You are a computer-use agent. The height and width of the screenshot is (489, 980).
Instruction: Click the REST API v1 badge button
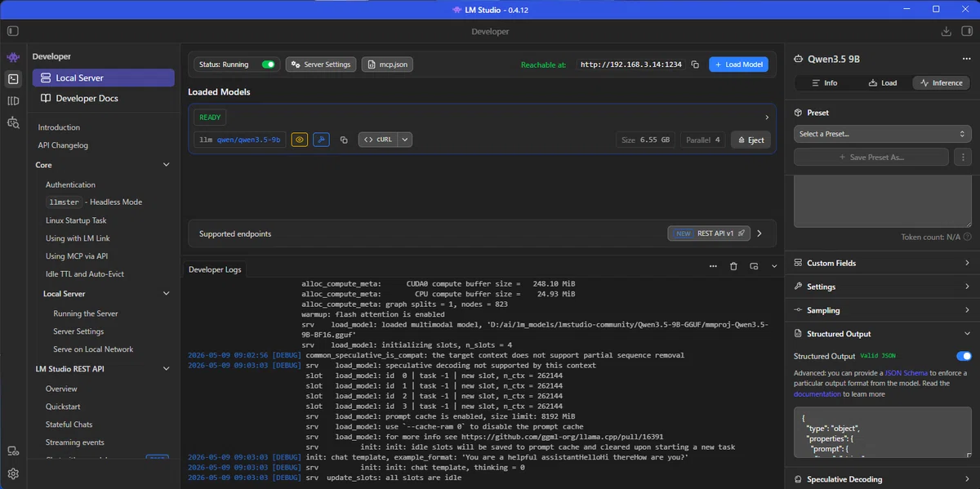[709, 233]
